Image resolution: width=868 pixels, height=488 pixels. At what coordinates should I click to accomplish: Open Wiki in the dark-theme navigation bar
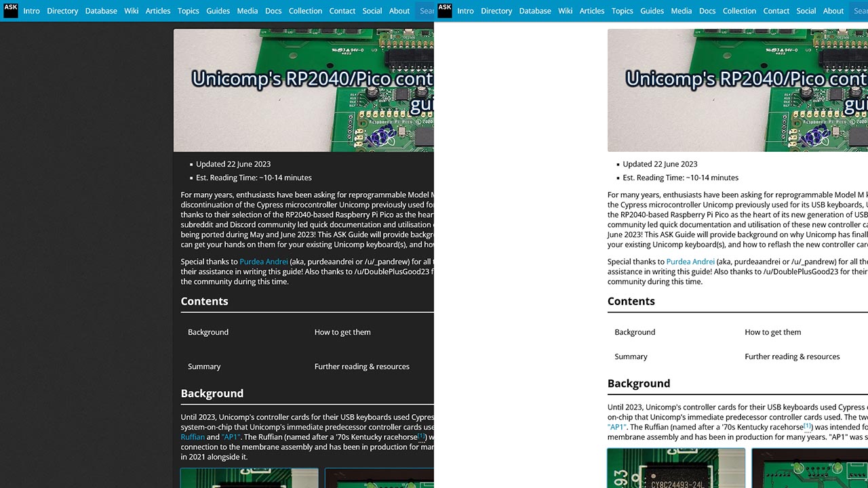click(x=132, y=11)
